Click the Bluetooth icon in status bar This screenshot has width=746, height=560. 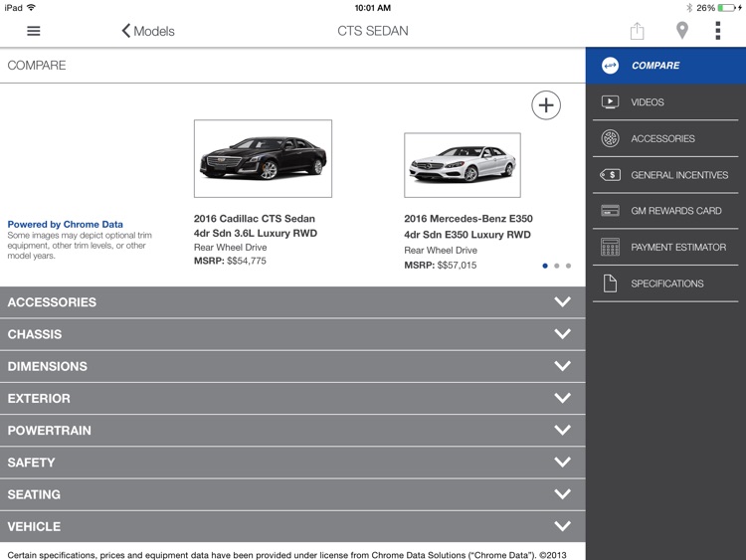click(689, 8)
